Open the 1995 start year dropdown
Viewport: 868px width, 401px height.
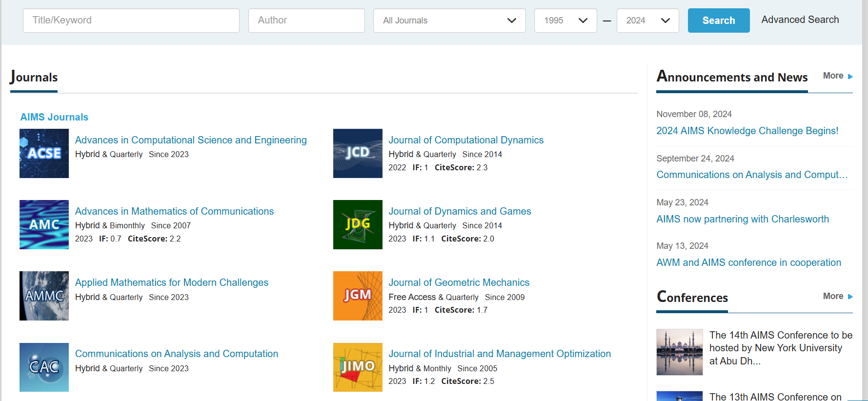pyautogui.click(x=565, y=20)
